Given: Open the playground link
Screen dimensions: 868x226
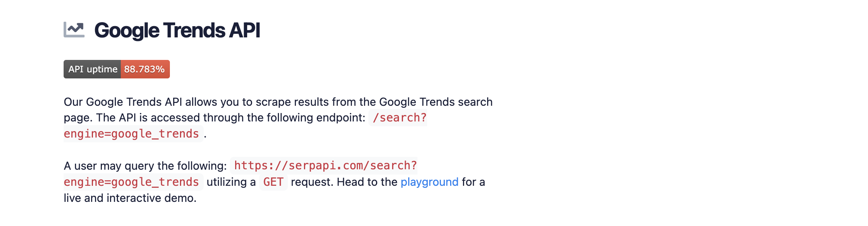Looking at the screenshot, I should click(429, 182).
